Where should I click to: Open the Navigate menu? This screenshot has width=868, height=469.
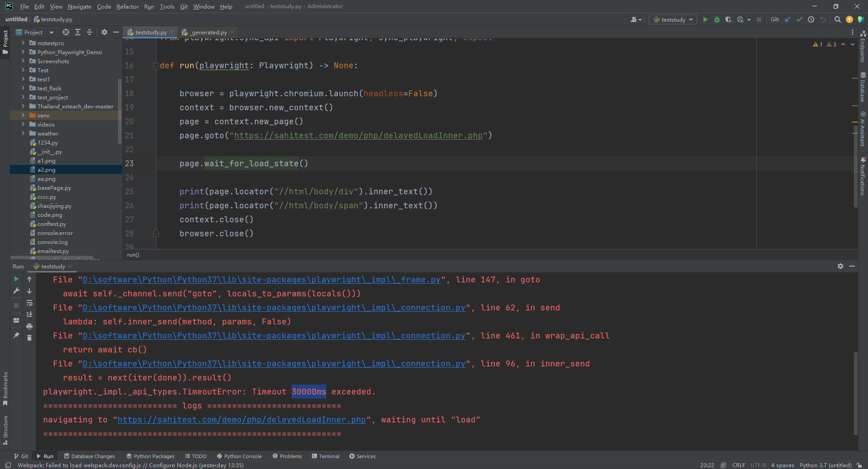(79, 6)
